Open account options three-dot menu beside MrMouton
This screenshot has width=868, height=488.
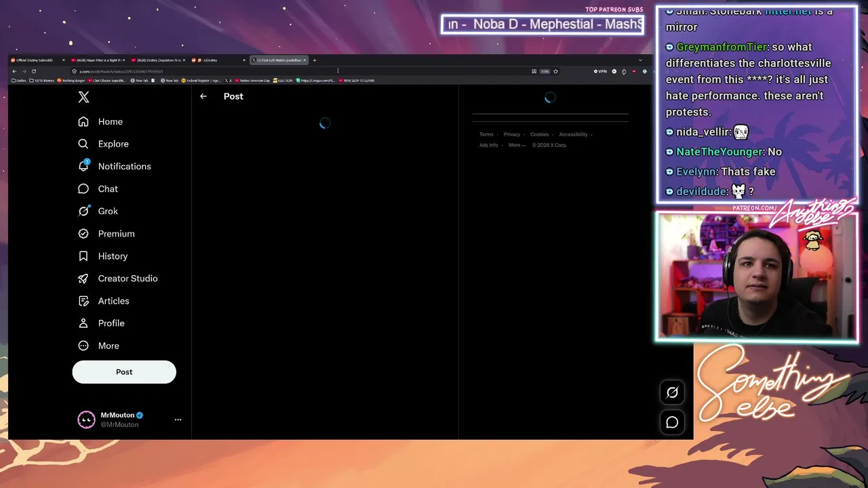178,420
